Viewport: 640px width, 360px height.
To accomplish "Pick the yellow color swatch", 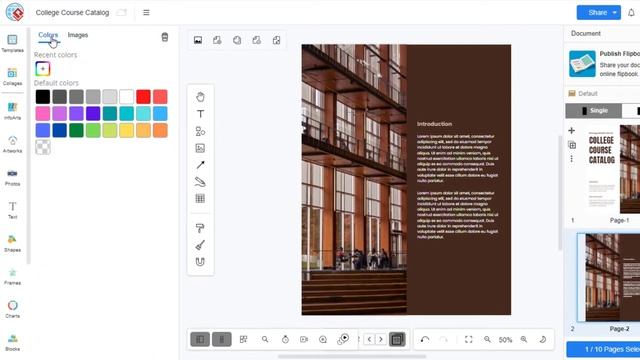I will tap(127, 130).
